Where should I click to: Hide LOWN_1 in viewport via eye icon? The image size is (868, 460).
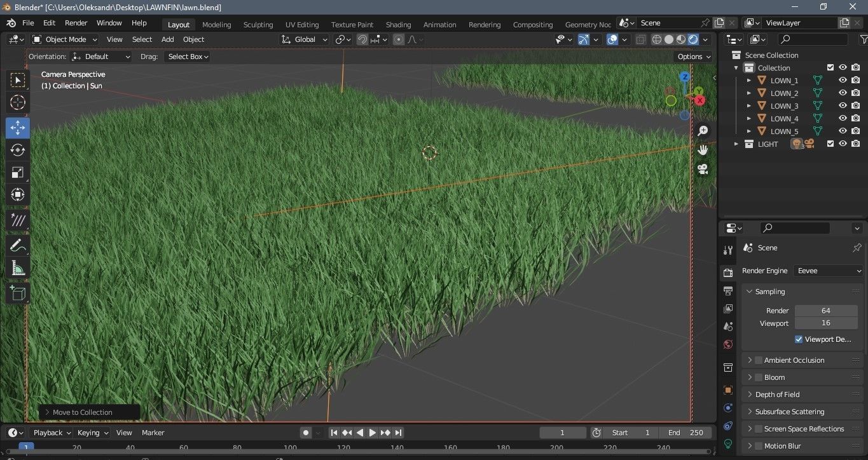(x=843, y=81)
